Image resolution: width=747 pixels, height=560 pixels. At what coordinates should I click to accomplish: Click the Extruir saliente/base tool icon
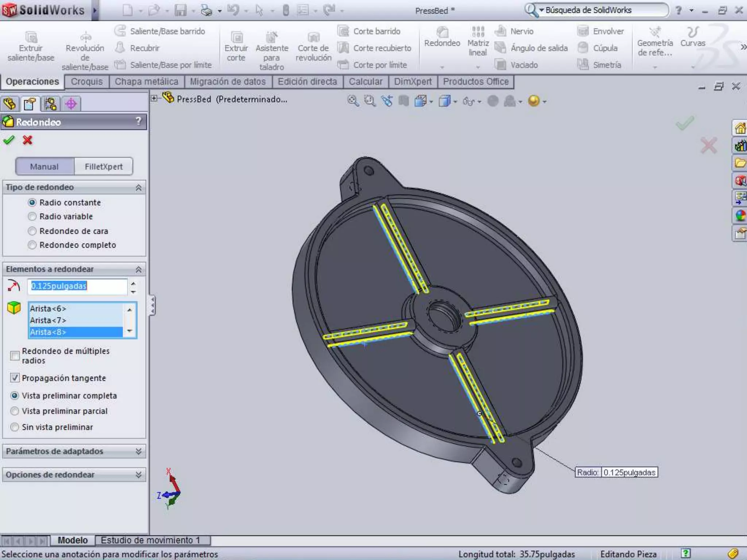pyautogui.click(x=31, y=37)
